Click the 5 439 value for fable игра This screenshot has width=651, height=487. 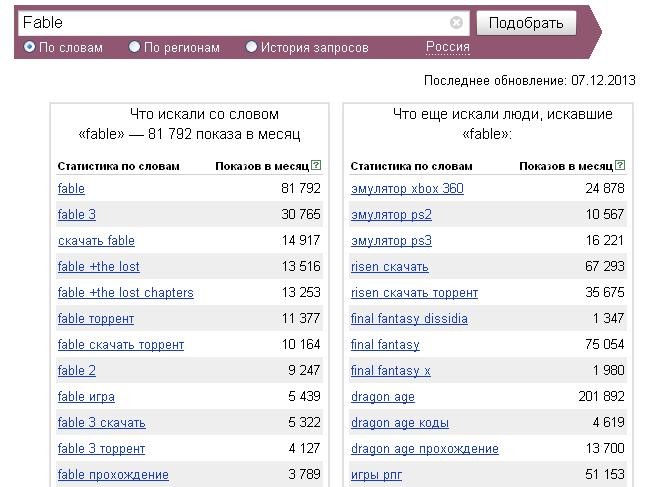[x=304, y=396]
